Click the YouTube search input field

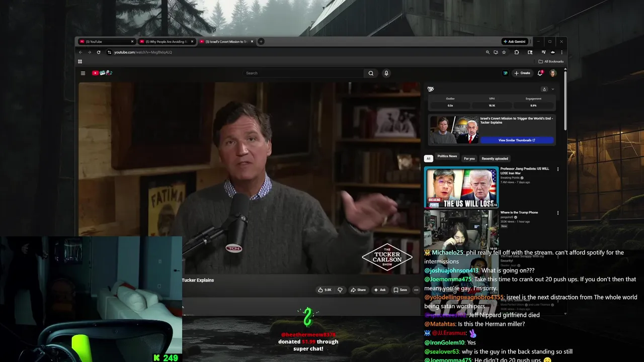[x=303, y=73]
